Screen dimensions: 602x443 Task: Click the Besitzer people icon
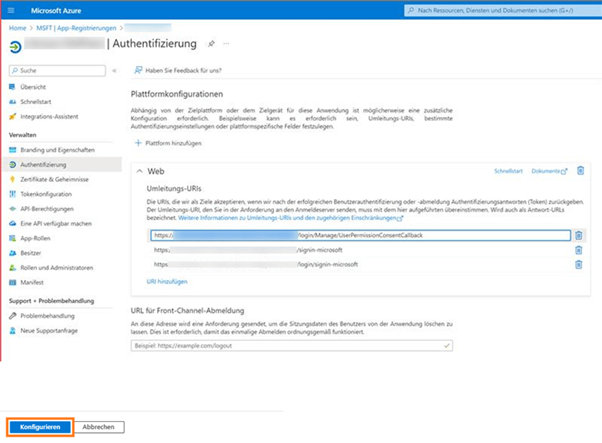[12, 253]
